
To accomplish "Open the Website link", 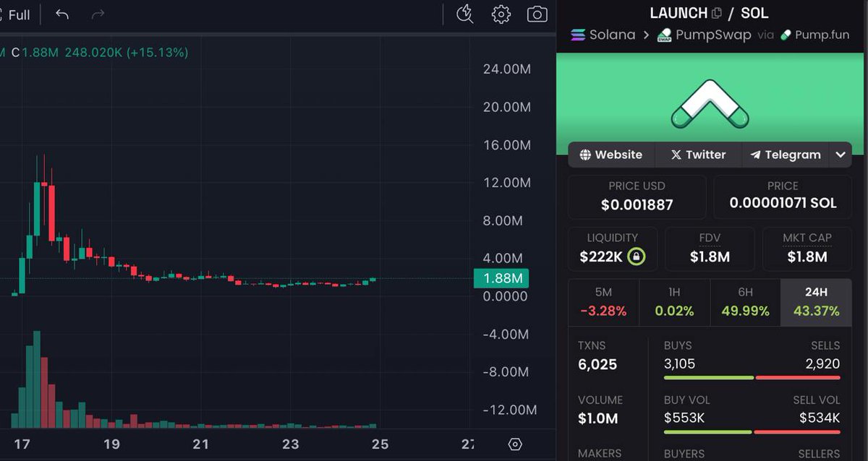I will point(611,155).
